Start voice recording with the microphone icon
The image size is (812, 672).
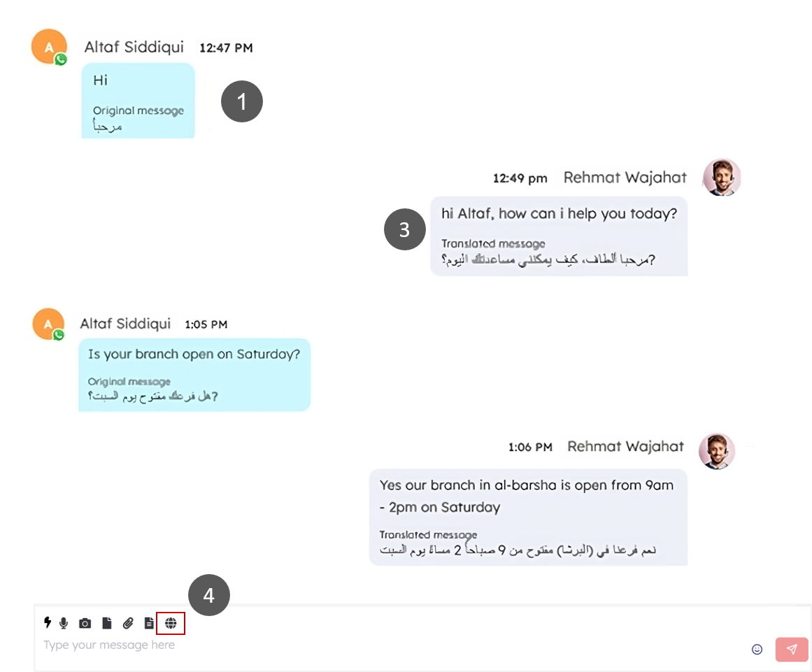point(64,622)
